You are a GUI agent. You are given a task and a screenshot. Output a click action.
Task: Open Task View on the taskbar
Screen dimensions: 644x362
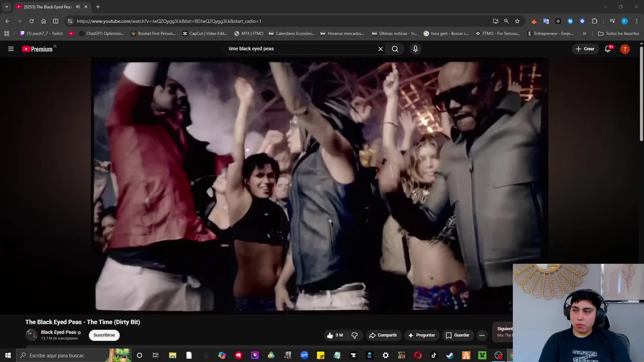coord(155,355)
